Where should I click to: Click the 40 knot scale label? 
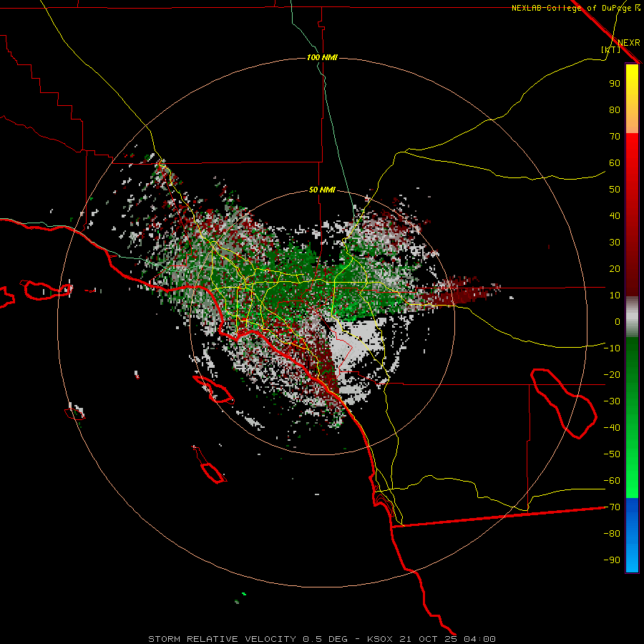tap(615, 216)
